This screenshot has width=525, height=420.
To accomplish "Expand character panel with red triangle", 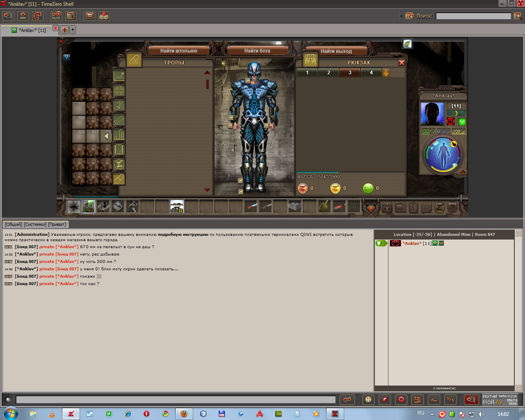I will (x=463, y=172).
